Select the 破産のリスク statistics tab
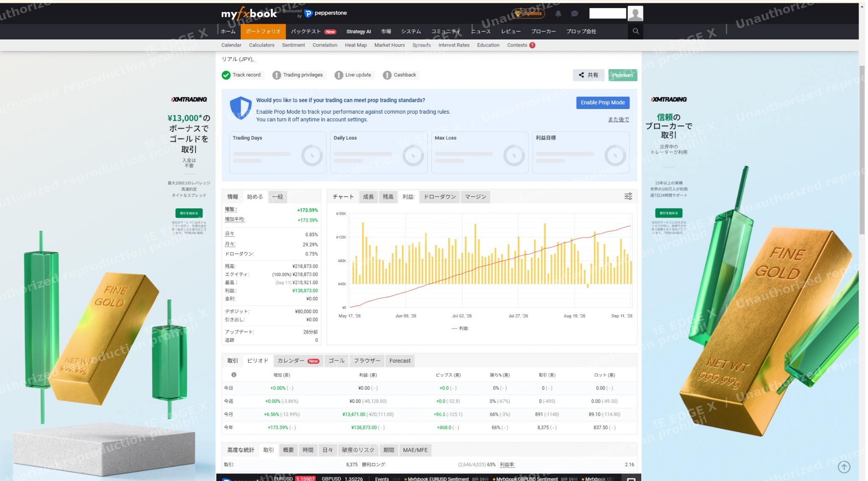The image size is (868, 481). click(358, 450)
